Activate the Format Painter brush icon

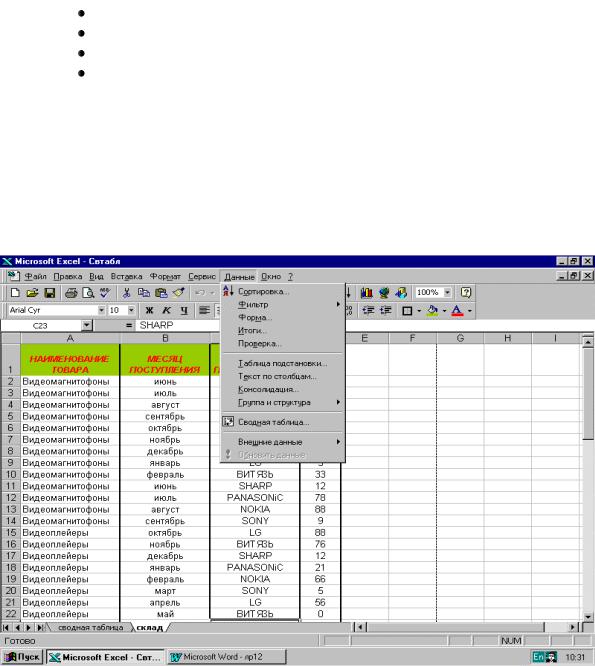178,293
